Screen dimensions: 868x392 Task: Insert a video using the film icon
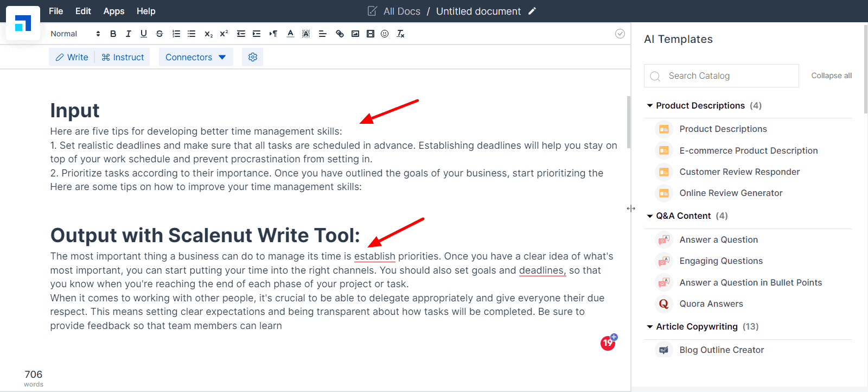tap(370, 34)
